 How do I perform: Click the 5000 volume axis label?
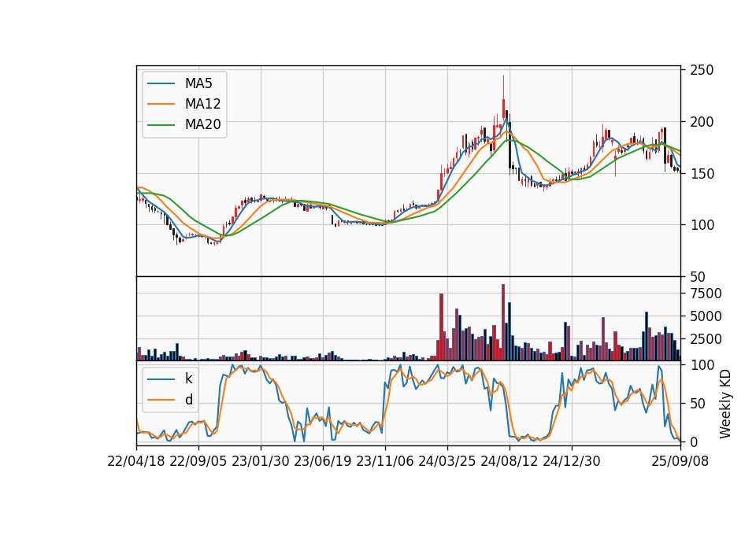pyautogui.click(x=706, y=316)
